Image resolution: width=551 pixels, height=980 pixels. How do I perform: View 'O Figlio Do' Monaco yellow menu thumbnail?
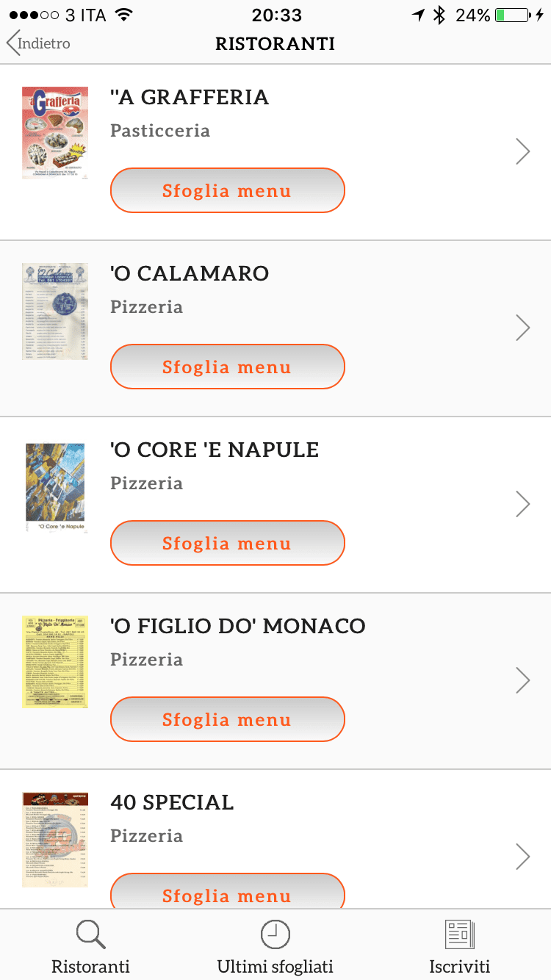point(55,662)
